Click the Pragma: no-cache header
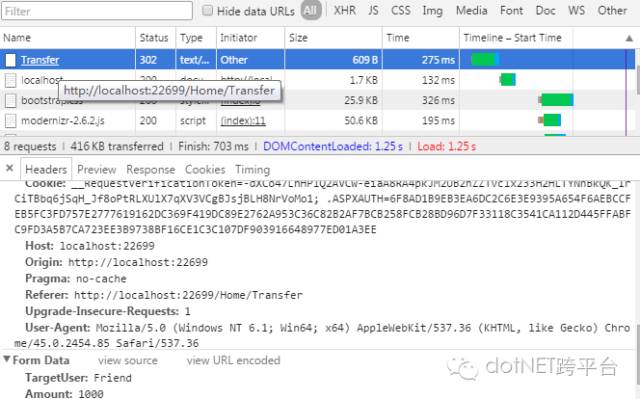The width and height of the screenshot is (640, 399). pyautogui.click(x=76, y=279)
